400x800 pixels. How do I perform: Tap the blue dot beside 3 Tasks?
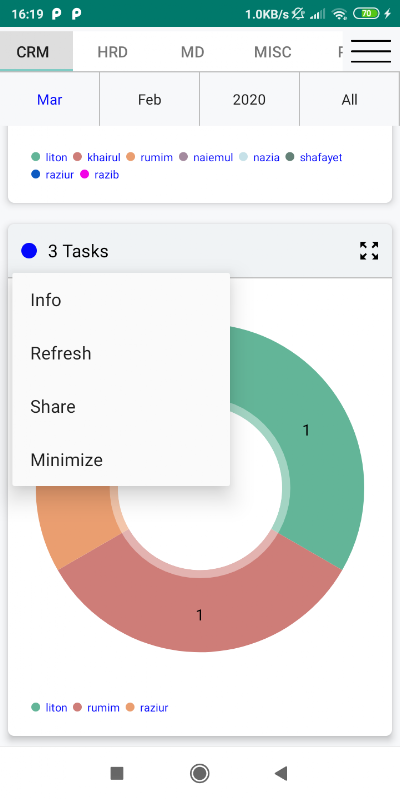point(29,251)
